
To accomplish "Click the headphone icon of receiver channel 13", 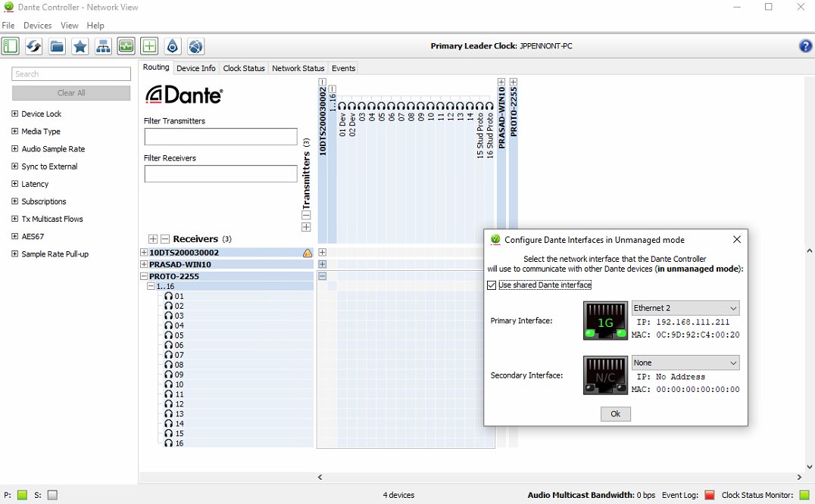I will coord(168,414).
